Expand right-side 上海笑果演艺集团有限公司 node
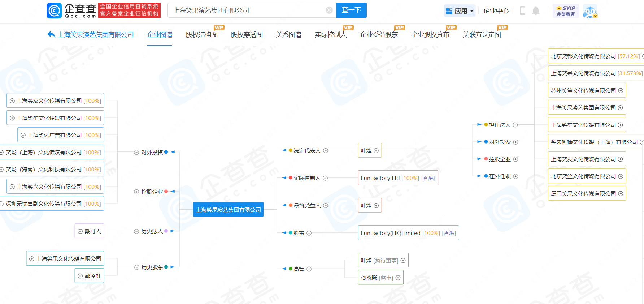644x304 pixels. click(x=621, y=108)
